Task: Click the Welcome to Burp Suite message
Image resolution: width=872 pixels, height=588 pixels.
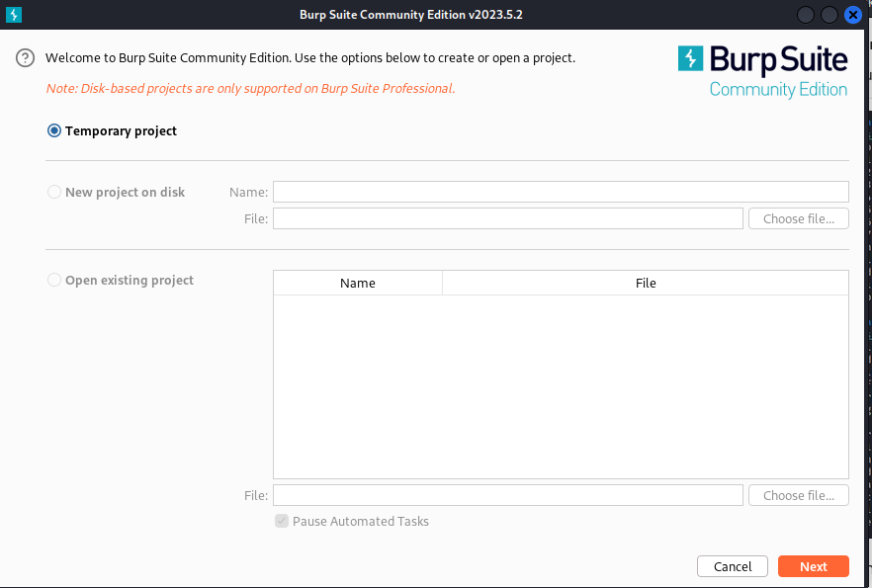Action: pyautogui.click(x=310, y=57)
